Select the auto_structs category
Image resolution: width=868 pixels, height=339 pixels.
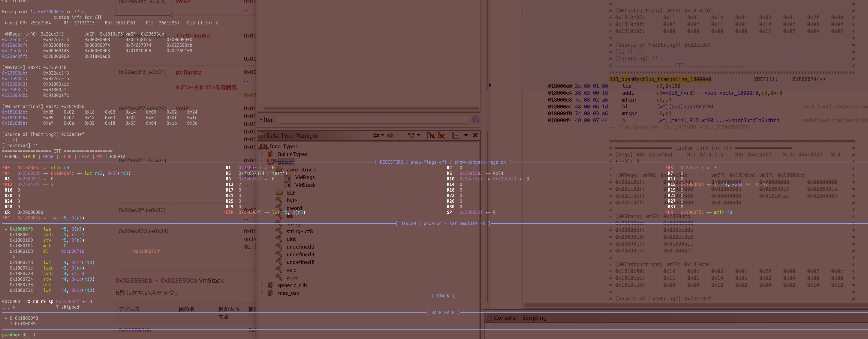302,169
